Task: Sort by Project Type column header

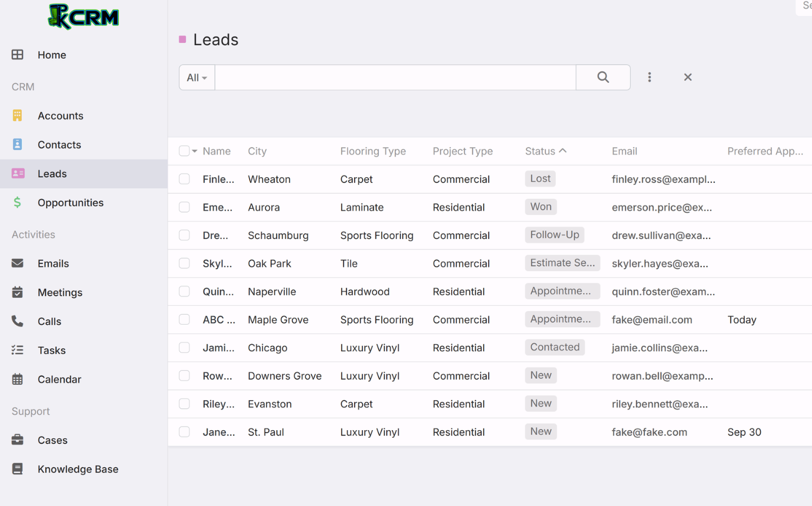Action: [x=462, y=151]
